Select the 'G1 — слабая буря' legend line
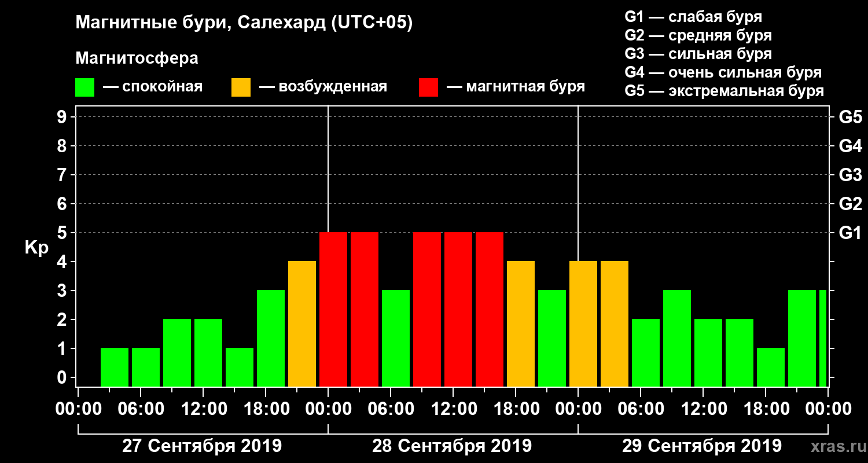Viewport: 868px width, 463px height. pyautogui.click(x=693, y=16)
